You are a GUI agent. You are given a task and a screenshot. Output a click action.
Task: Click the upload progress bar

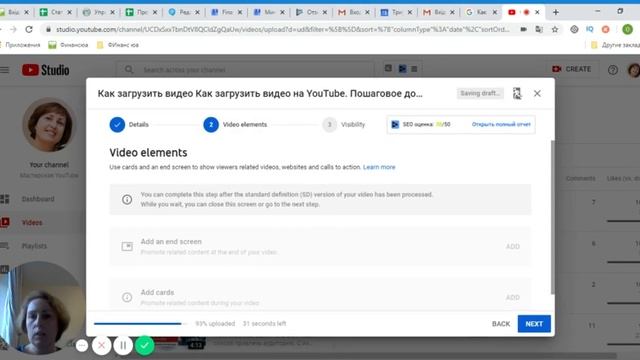(140, 324)
